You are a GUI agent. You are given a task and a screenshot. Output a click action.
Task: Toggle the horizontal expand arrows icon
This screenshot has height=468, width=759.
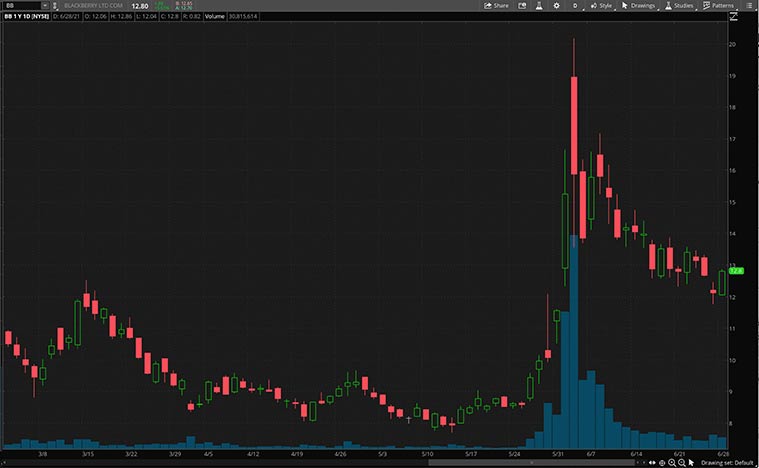point(653,462)
